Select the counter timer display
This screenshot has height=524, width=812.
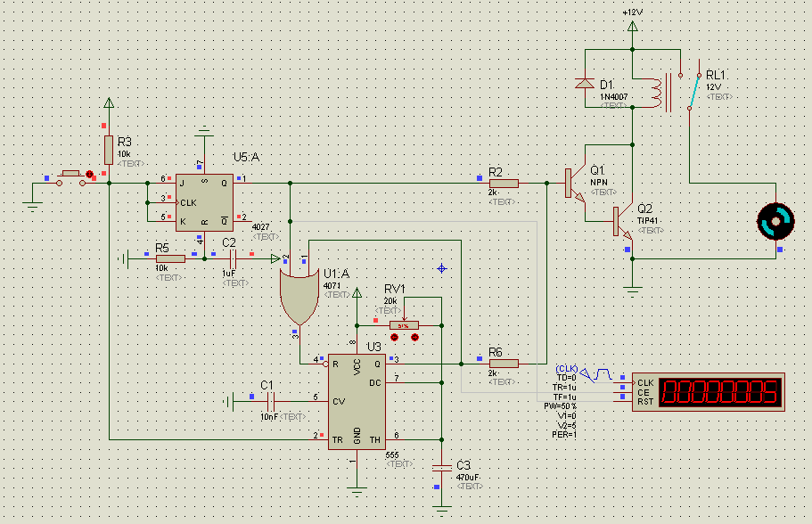click(708, 392)
